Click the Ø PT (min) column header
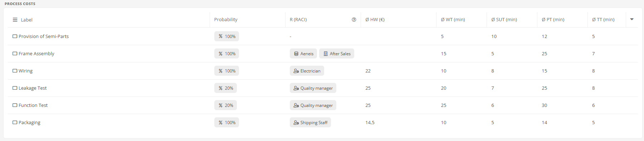 tap(553, 20)
